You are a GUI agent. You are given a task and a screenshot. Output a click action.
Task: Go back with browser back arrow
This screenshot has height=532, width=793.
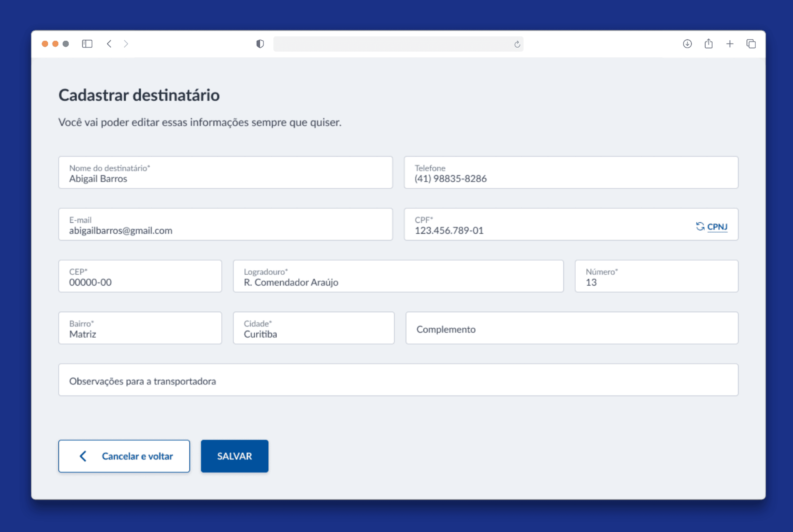pyautogui.click(x=109, y=44)
